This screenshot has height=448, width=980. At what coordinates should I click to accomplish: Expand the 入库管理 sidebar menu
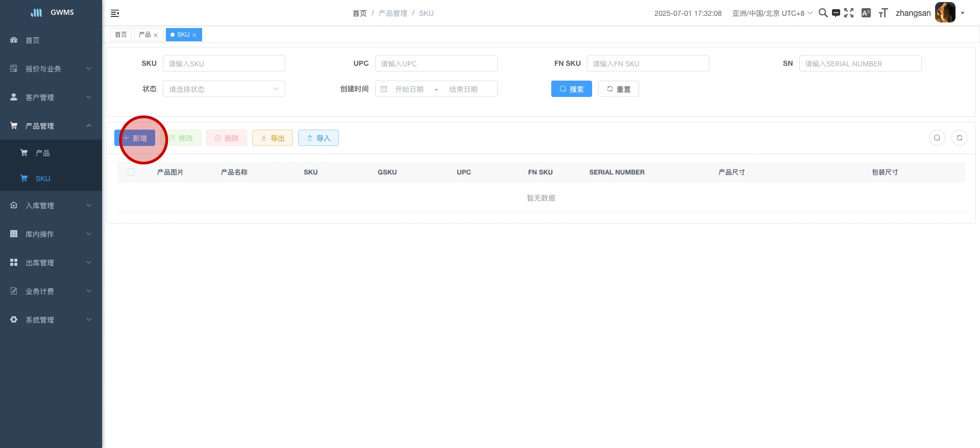tap(51, 206)
